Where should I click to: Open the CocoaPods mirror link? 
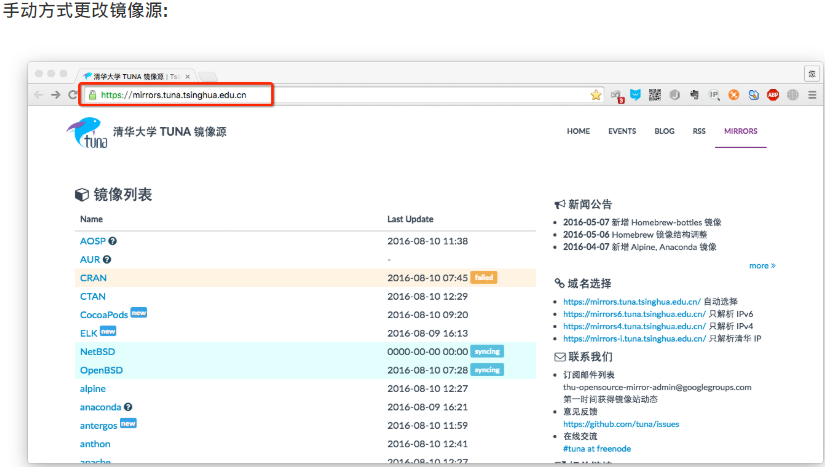coord(104,314)
